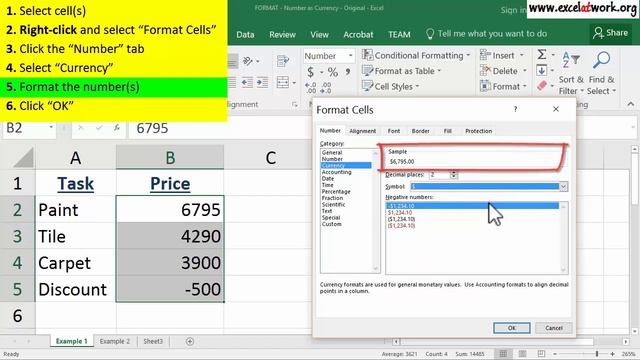Click the Tell me what you want box
The width and height of the screenshot is (640, 360).
[487, 34]
